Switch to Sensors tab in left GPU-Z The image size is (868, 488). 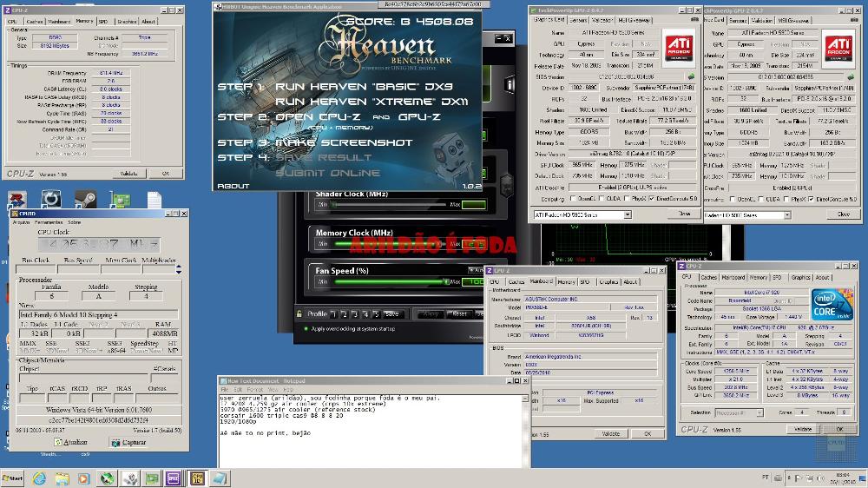coord(578,20)
